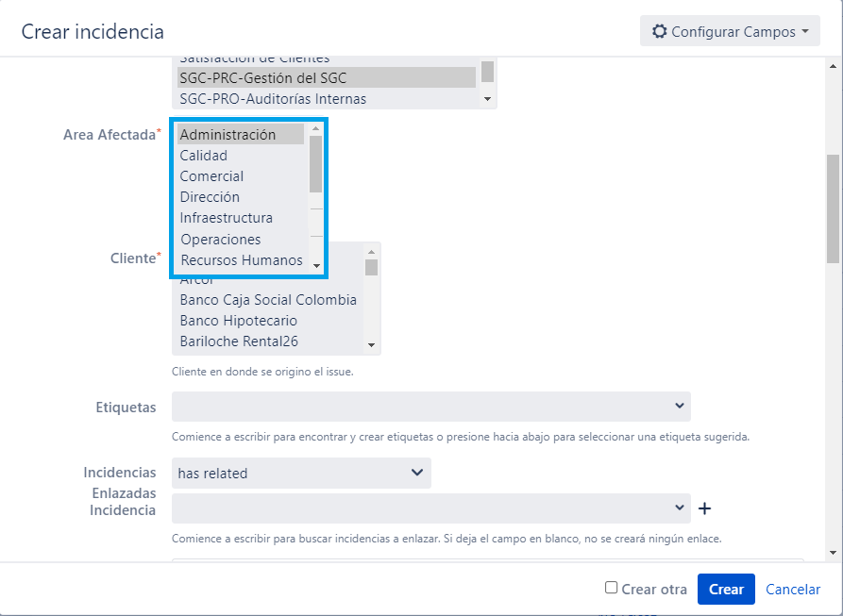Open the Etiquetas dropdown field
Image resolution: width=843 pixels, height=616 pixels.
431,407
